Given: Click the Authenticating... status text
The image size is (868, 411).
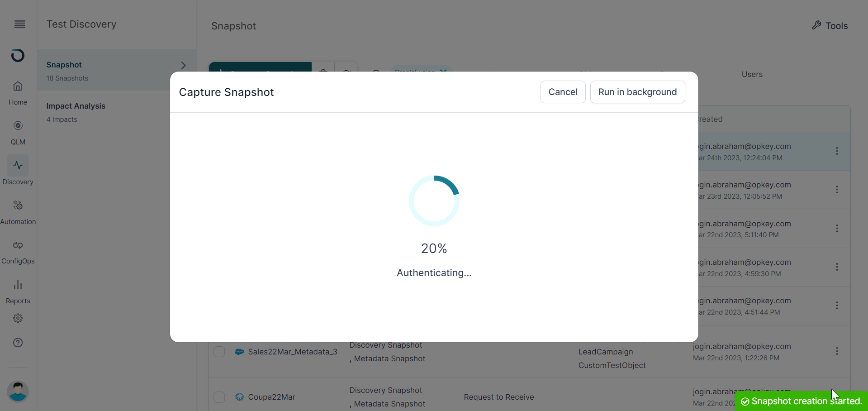Looking at the screenshot, I should tap(434, 273).
